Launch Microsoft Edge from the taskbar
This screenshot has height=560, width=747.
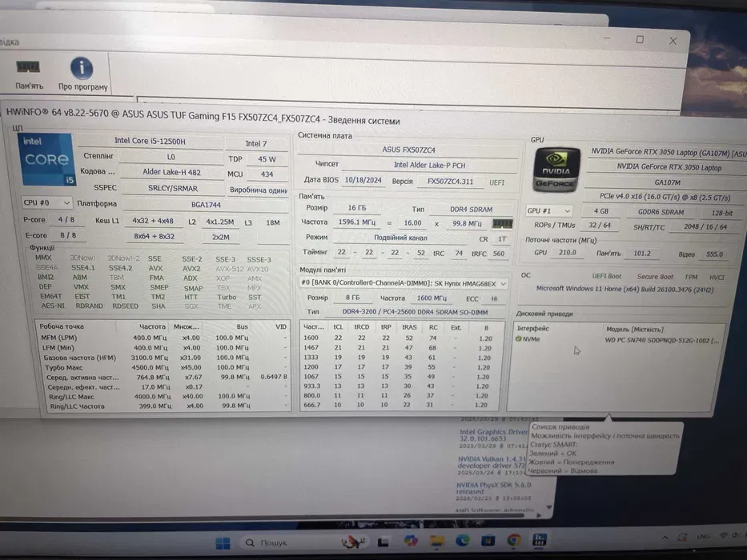[463, 541]
